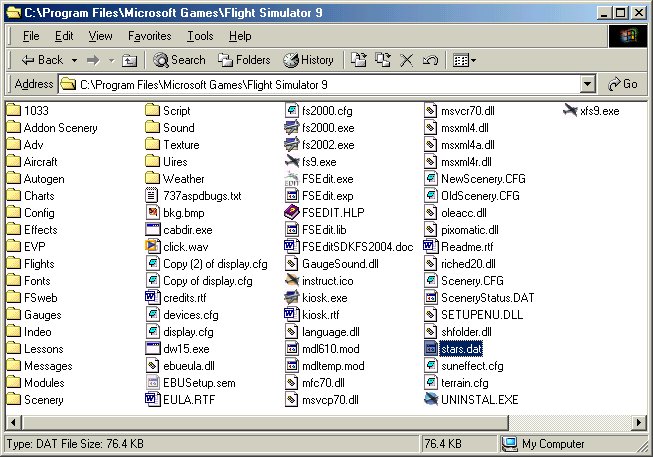Select the Gauges folder icon

point(14,315)
